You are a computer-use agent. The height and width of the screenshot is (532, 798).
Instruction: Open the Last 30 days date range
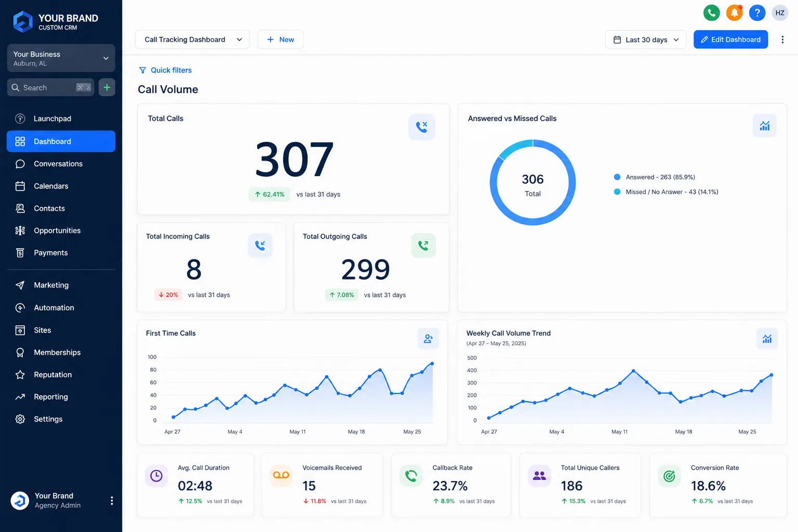[x=645, y=39]
